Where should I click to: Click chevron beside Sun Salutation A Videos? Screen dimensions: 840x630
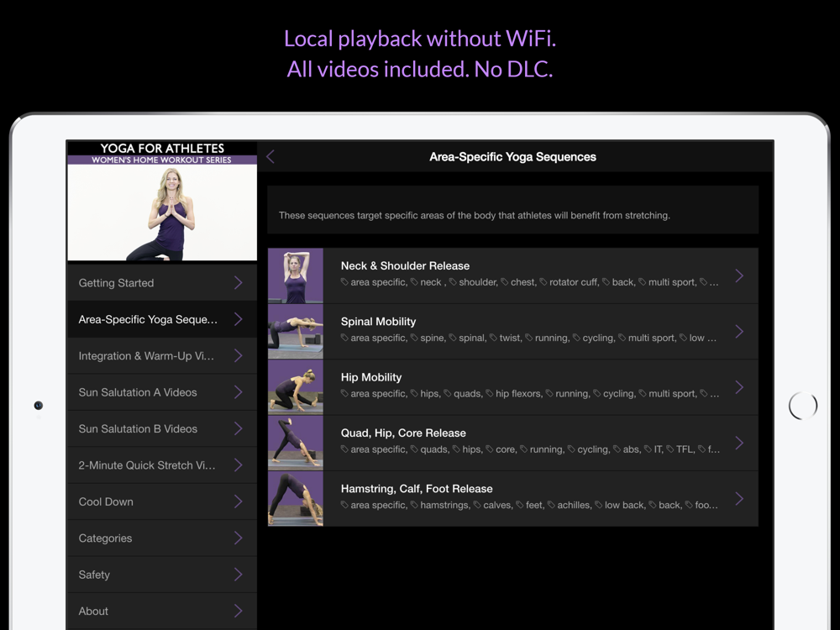(239, 392)
